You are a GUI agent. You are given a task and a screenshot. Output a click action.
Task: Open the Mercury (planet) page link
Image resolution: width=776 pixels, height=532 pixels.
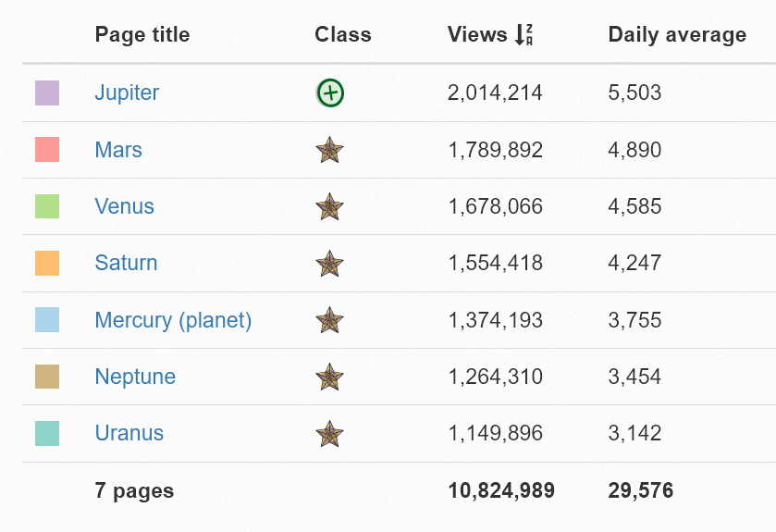[173, 320]
